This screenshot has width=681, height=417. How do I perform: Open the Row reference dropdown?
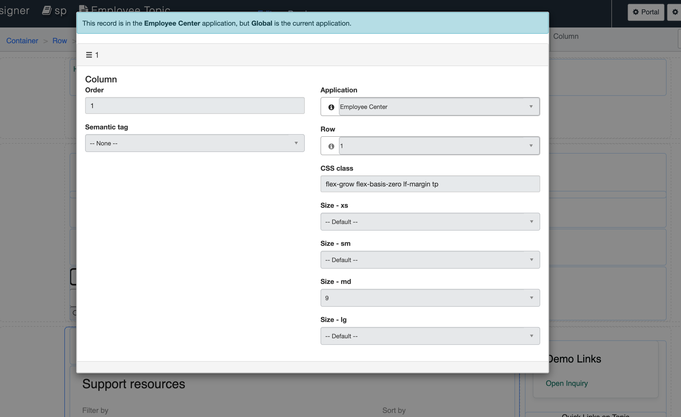point(439,146)
